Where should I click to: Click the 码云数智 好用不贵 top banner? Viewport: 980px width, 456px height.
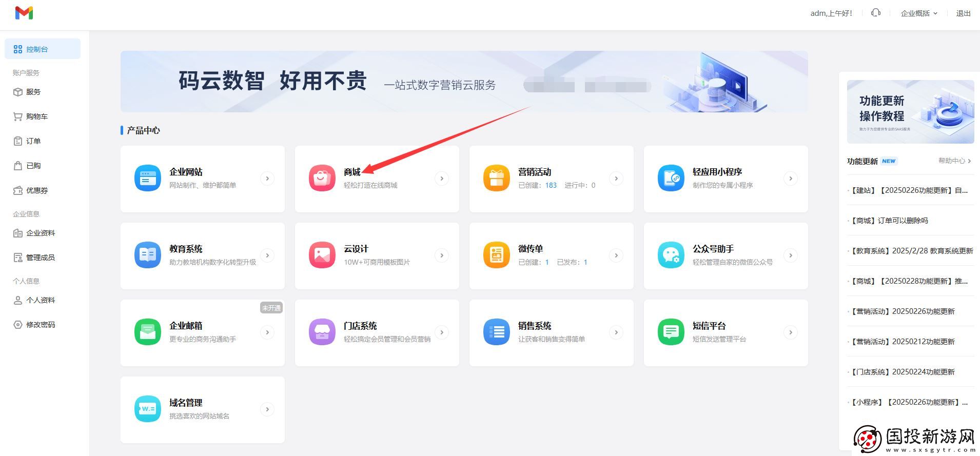click(464, 82)
